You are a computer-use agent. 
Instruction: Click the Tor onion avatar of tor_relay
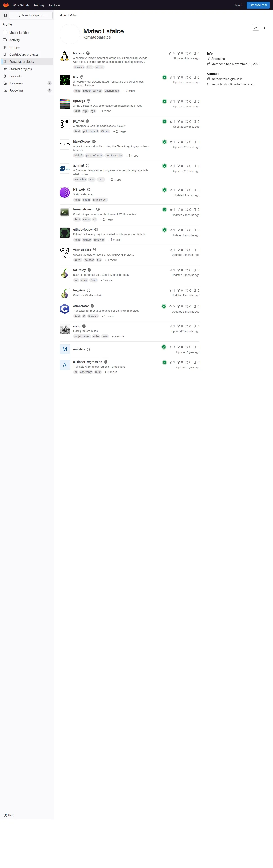pos(65,273)
